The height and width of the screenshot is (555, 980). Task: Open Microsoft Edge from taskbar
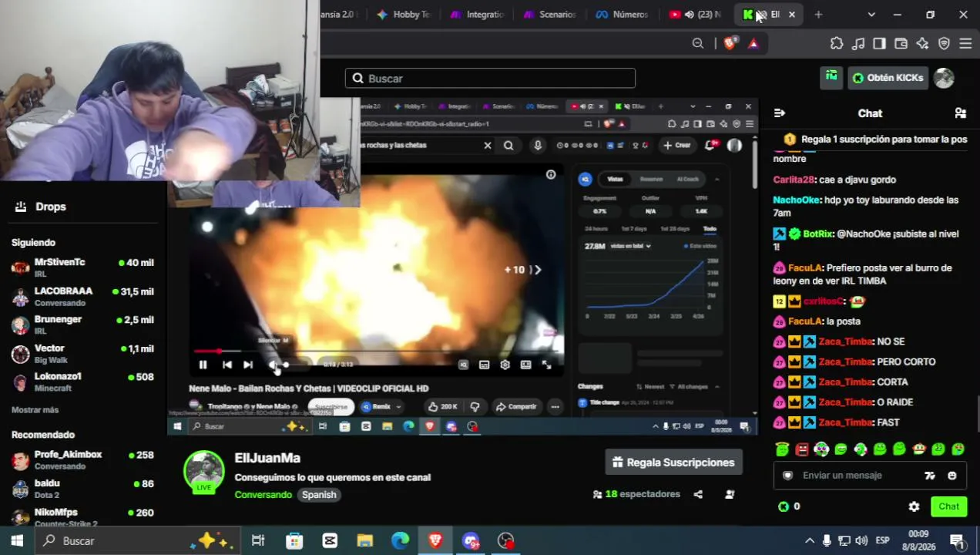click(400, 541)
